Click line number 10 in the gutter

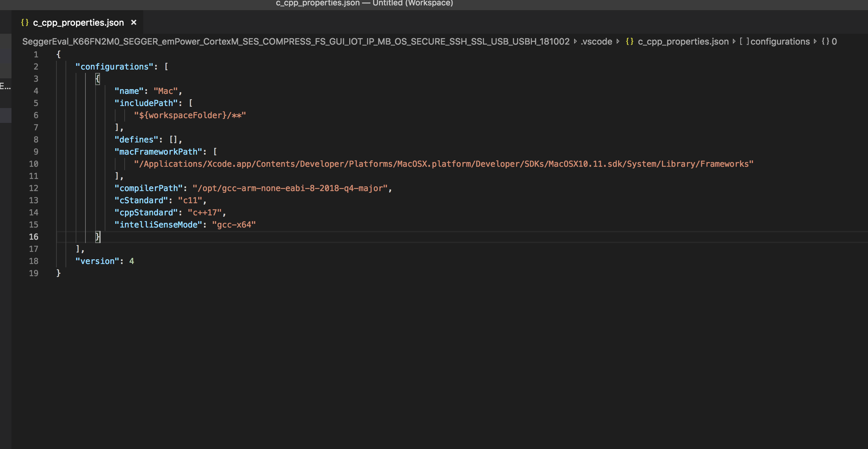click(33, 164)
